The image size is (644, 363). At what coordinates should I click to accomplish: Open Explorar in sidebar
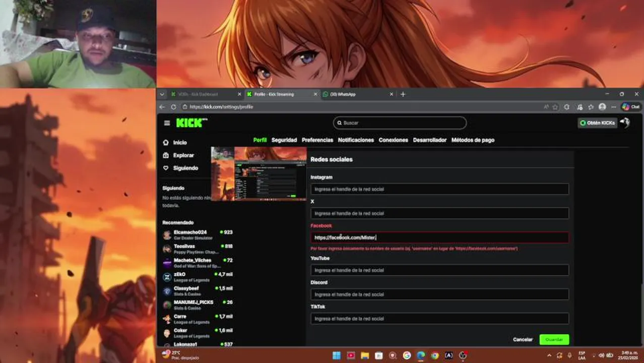tap(178, 155)
